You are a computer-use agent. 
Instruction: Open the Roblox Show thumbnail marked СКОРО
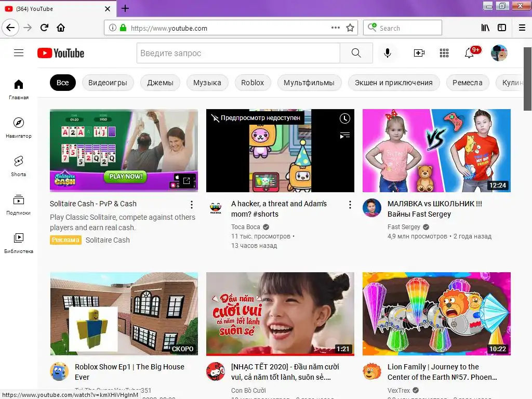[x=124, y=314]
